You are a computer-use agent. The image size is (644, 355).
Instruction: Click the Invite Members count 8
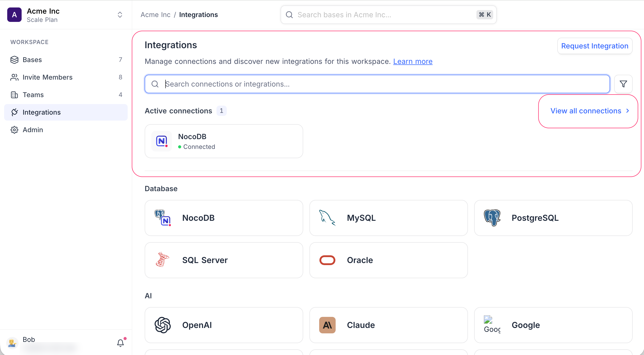(x=120, y=77)
